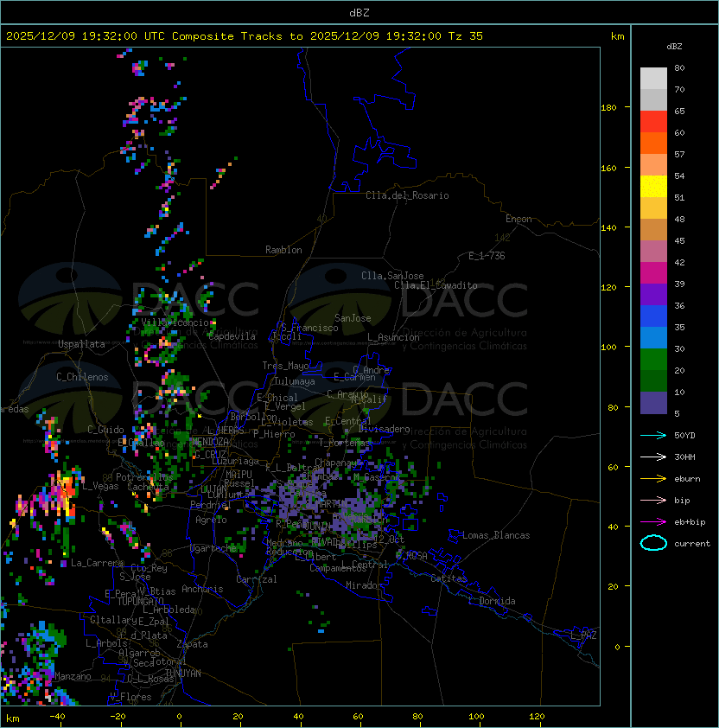This screenshot has height=728, width=719.
Task: Click the 'L_Vegas' map label
Action: (100, 486)
